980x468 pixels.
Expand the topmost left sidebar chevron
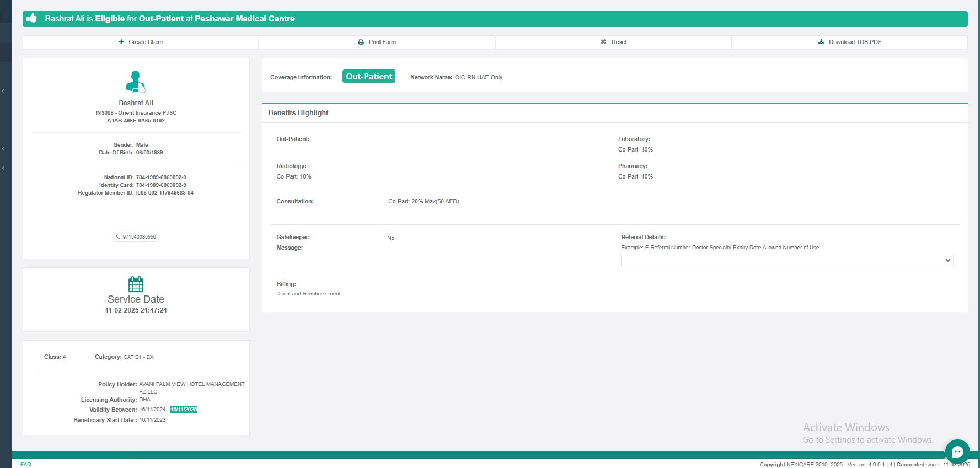tap(3, 91)
